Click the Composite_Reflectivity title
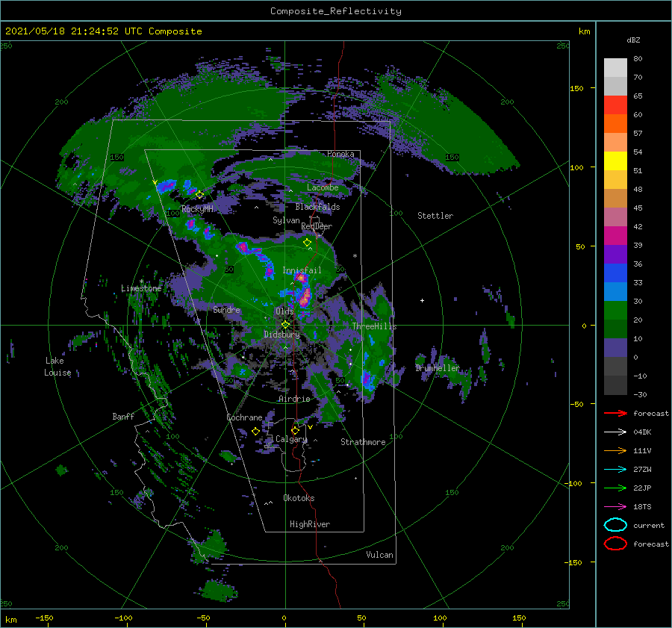 tap(336, 11)
